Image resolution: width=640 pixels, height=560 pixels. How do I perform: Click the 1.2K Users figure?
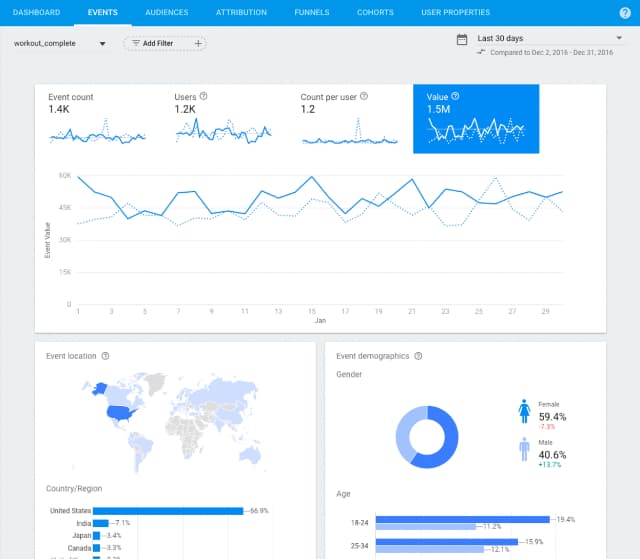coord(185,109)
